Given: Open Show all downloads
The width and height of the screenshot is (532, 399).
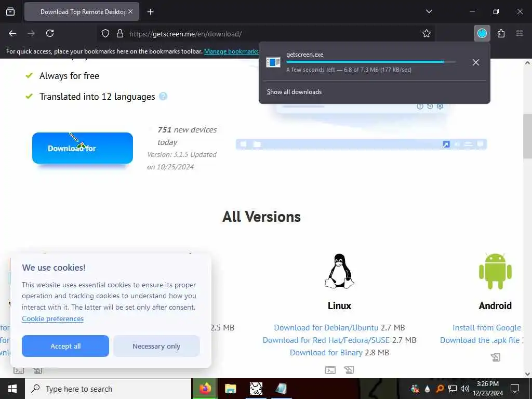Looking at the screenshot, I should click(294, 92).
